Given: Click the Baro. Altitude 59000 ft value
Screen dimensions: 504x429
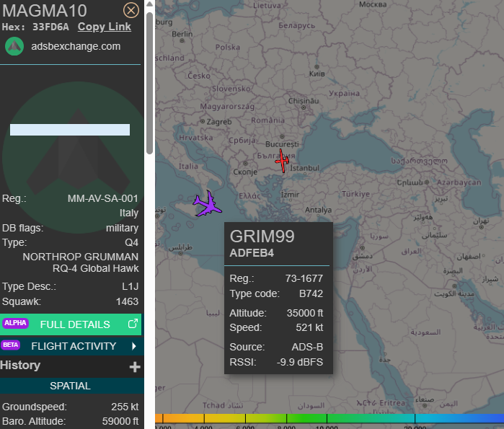Looking at the screenshot, I should pos(120,421).
